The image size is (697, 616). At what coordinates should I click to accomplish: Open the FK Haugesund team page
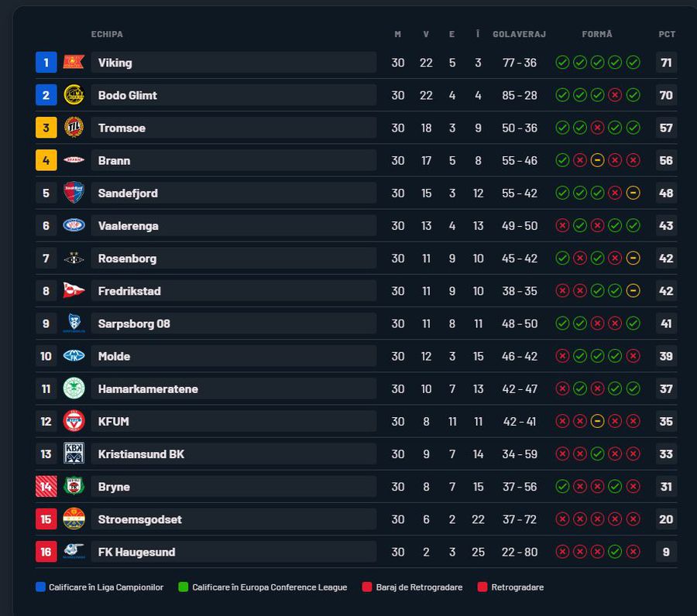pos(136,552)
